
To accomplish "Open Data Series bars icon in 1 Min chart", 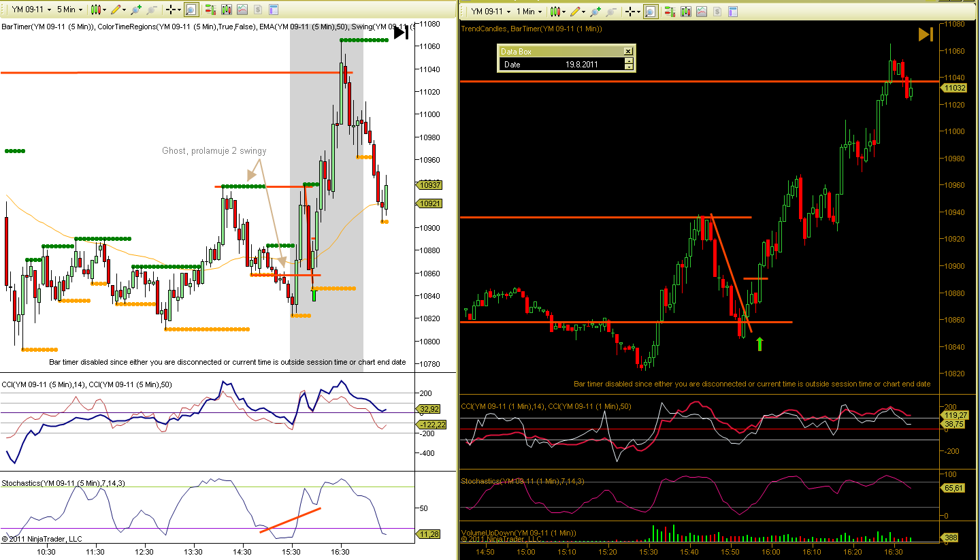I will click(x=686, y=12).
